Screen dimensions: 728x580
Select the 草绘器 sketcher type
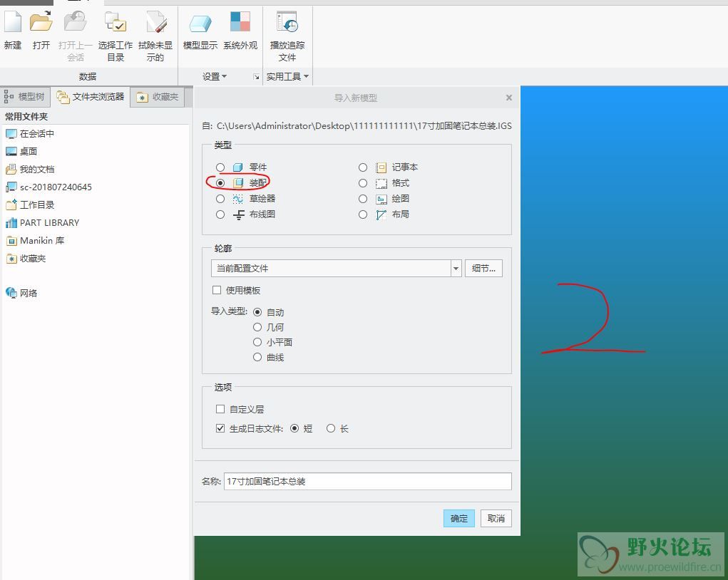[220, 199]
